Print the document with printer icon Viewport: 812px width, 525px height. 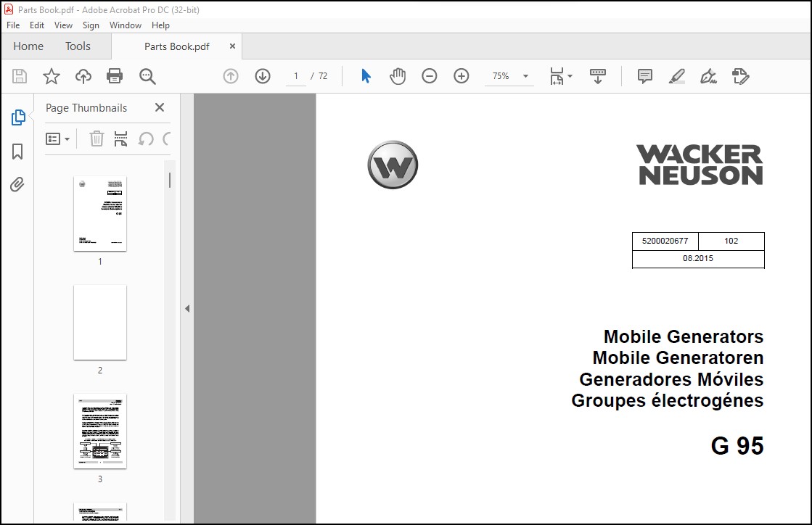tap(115, 76)
